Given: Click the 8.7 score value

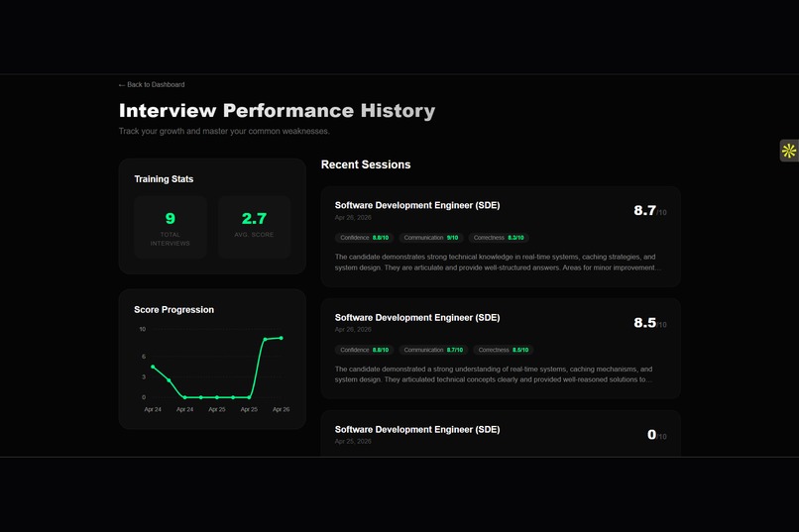Looking at the screenshot, I should (x=644, y=210).
